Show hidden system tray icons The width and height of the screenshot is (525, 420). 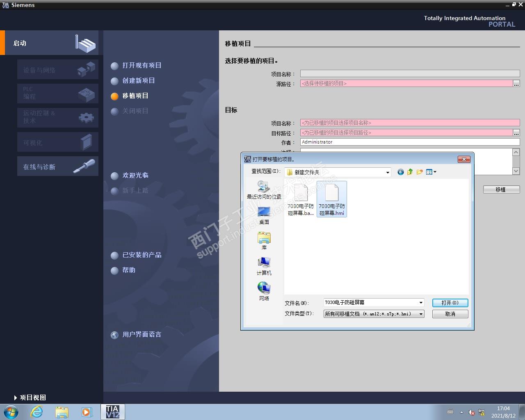pyautogui.click(x=461, y=412)
